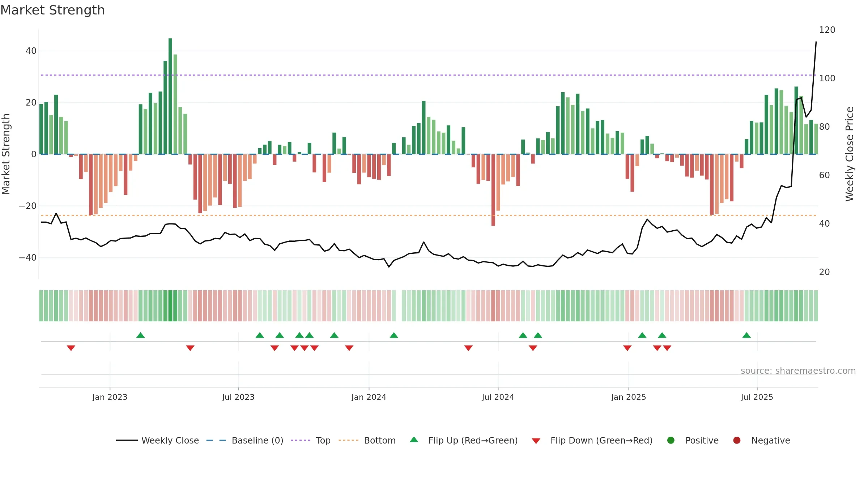
Task: Open the source: sharemaestro.com credit
Action: click(798, 371)
